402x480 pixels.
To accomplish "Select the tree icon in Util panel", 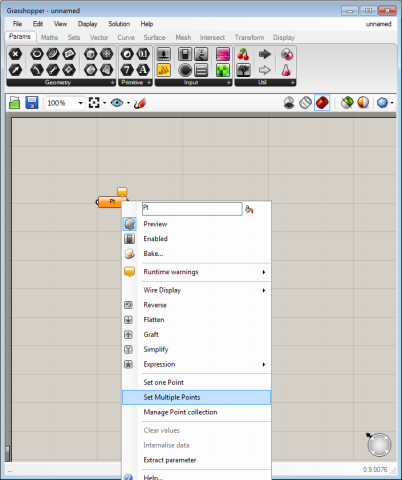I will (x=243, y=70).
